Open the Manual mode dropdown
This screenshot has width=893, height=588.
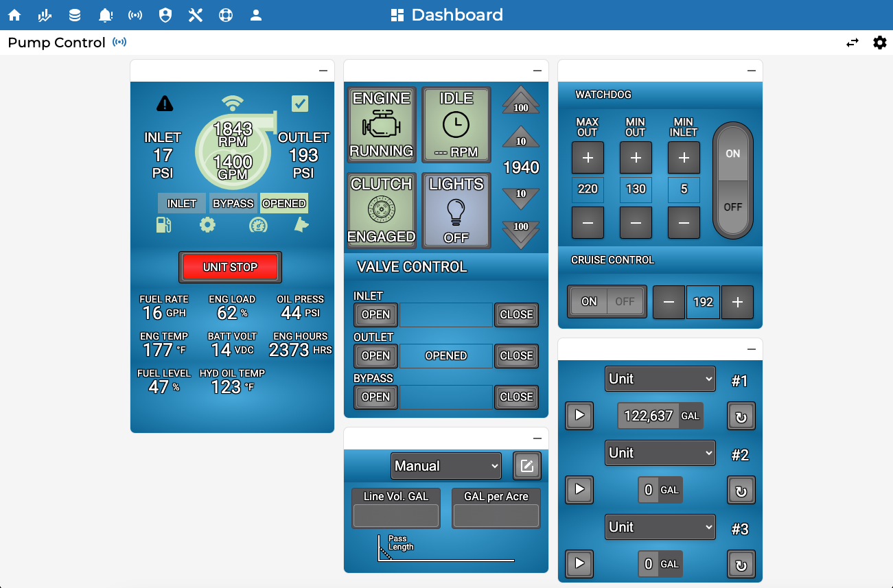coord(447,466)
